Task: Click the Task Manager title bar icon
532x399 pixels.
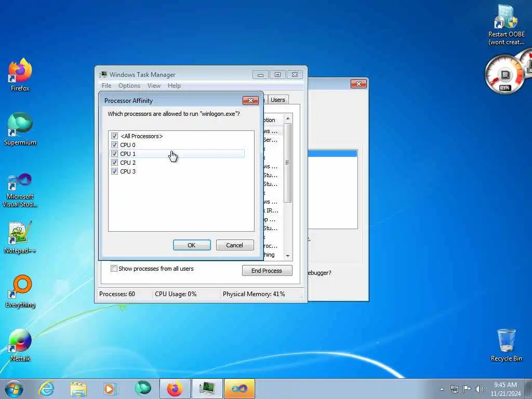Action: click(103, 74)
